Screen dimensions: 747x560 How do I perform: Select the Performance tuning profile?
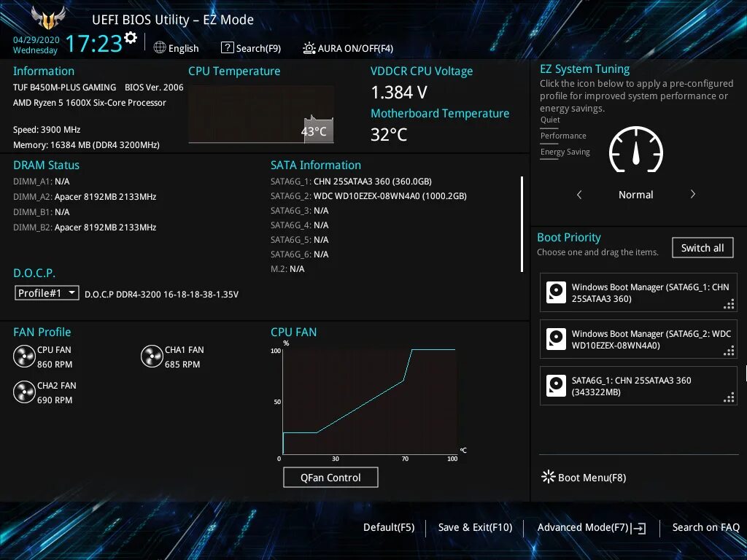tap(563, 136)
